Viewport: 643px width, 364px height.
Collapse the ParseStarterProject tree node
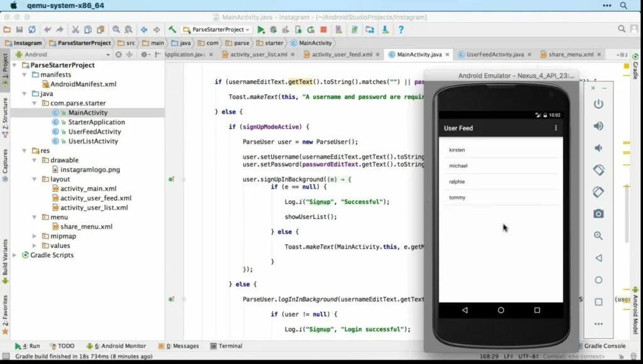[15, 65]
